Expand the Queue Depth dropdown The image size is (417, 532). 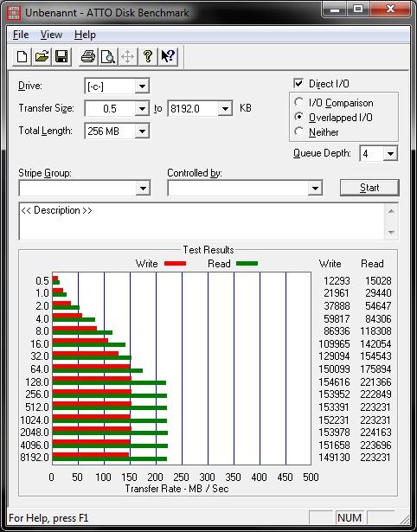(390, 154)
